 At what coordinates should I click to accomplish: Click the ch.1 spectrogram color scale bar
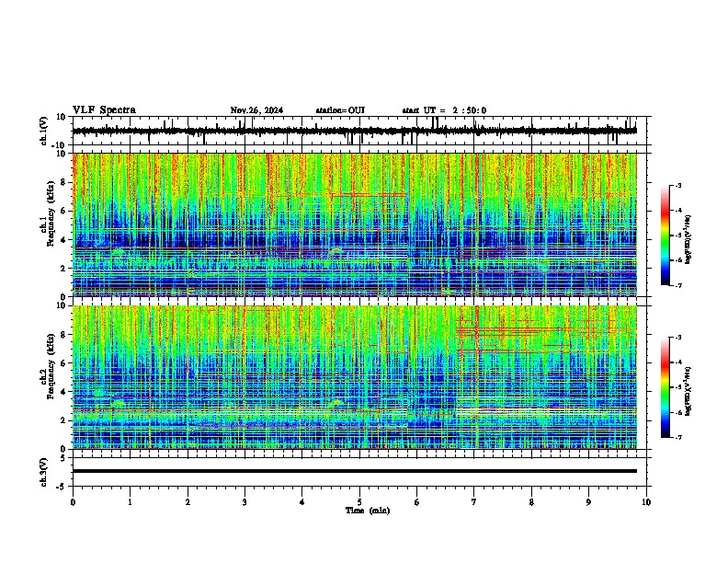pos(665,236)
